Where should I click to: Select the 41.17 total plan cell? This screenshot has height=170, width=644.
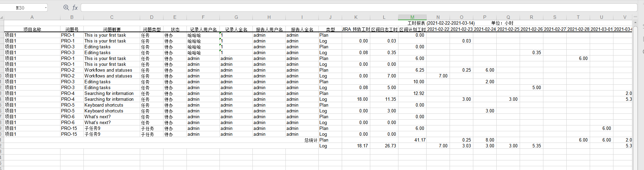point(412,140)
